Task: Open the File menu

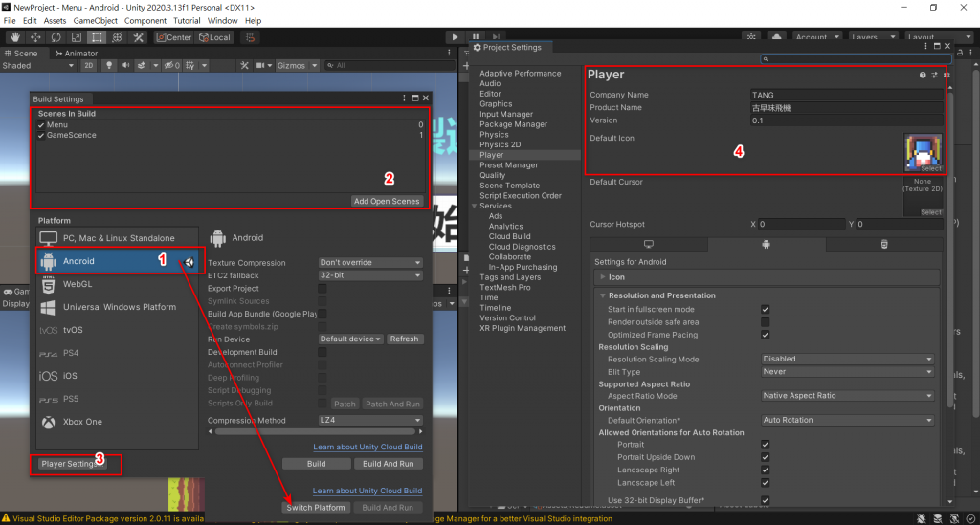Action: (x=10, y=21)
